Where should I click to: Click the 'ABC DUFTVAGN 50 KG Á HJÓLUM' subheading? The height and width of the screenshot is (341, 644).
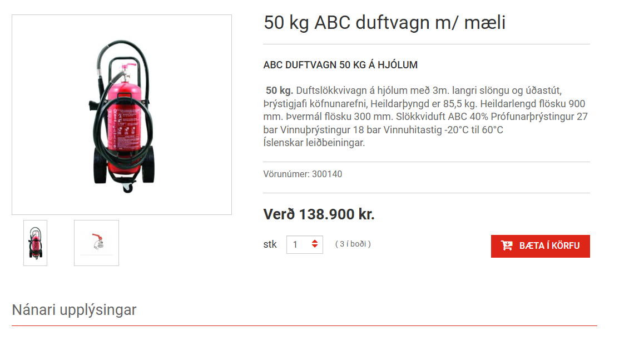coord(340,65)
